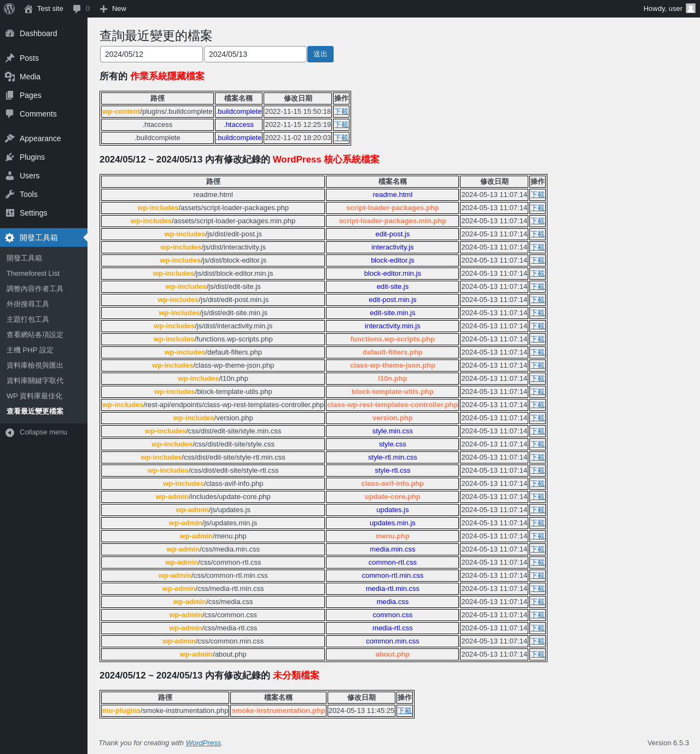Click the Settings sliders icon
Screen dimensions: 700x754
coord(10,213)
